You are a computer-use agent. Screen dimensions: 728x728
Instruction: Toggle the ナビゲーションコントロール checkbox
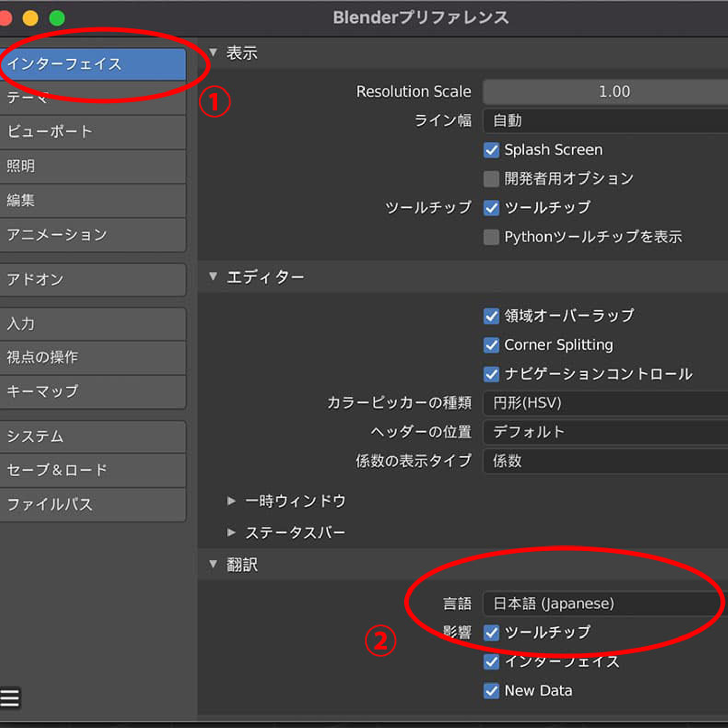click(x=491, y=374)
